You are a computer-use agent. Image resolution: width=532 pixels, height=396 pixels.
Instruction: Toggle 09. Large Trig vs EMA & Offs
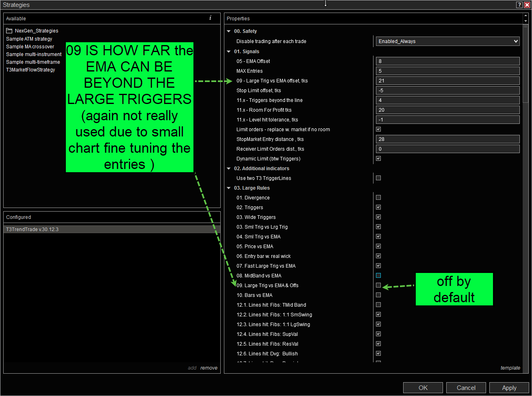378,286
